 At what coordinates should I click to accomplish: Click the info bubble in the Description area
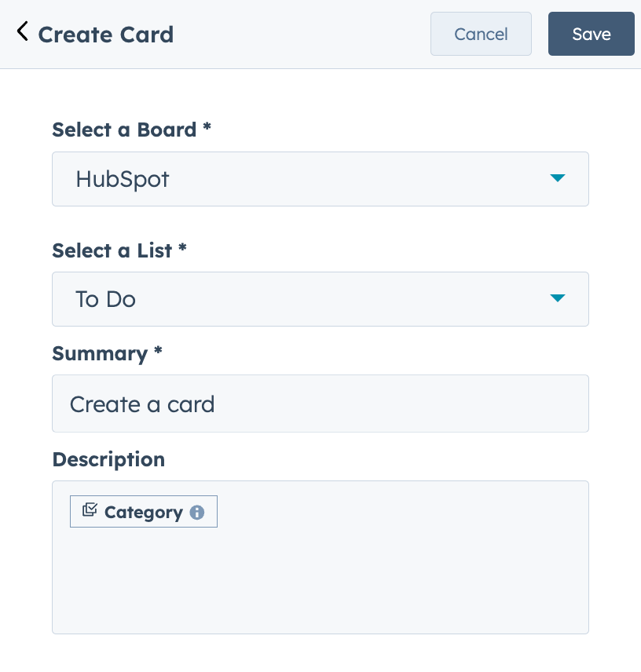196,511
